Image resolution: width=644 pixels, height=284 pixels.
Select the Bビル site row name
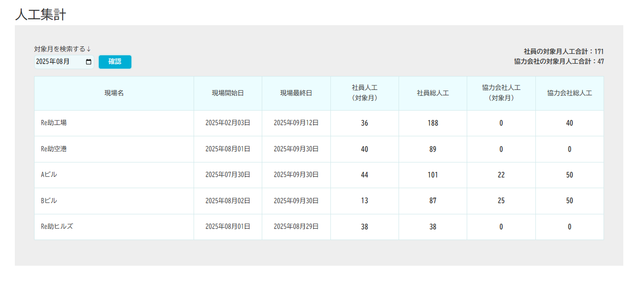coord(49,201)
